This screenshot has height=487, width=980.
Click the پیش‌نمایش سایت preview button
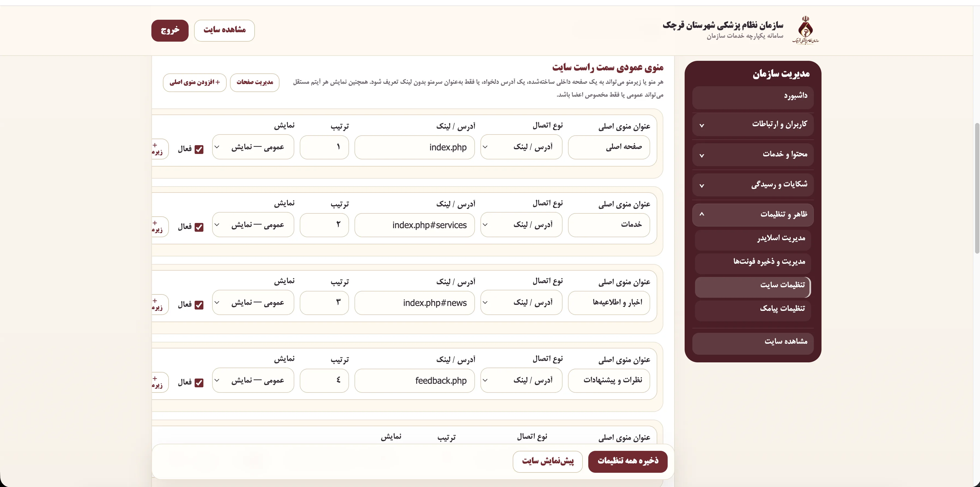point(547,462)
